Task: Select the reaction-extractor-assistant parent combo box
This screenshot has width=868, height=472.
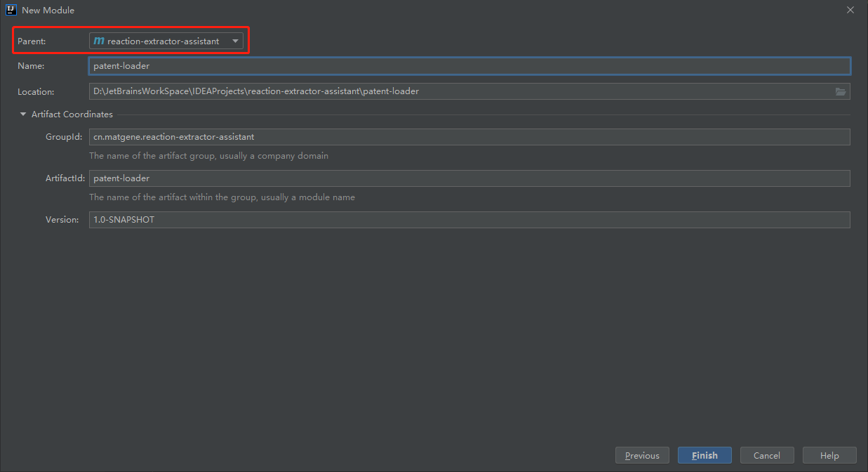Action: coord(163,41)
